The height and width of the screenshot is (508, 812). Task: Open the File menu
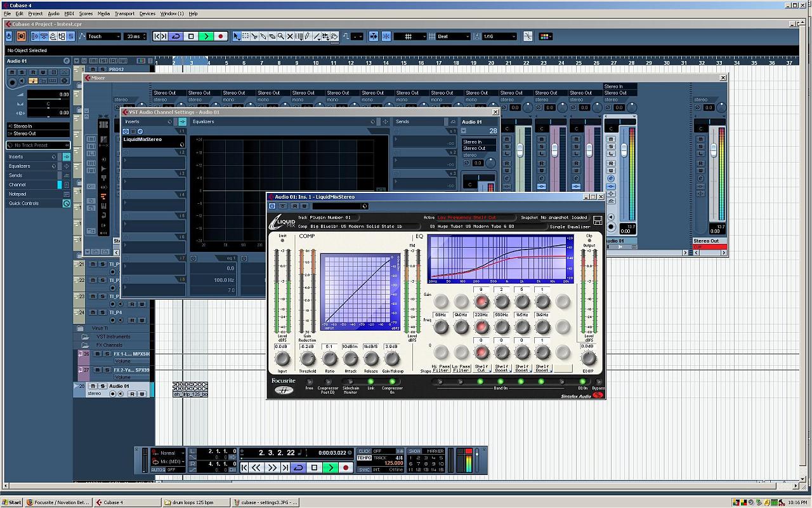8,13
